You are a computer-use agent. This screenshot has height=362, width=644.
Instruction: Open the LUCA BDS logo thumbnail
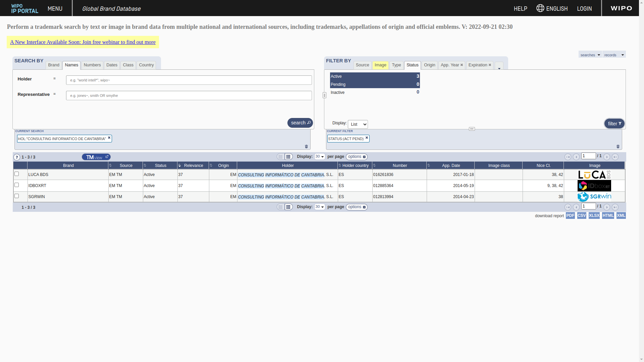coord(594,175)
